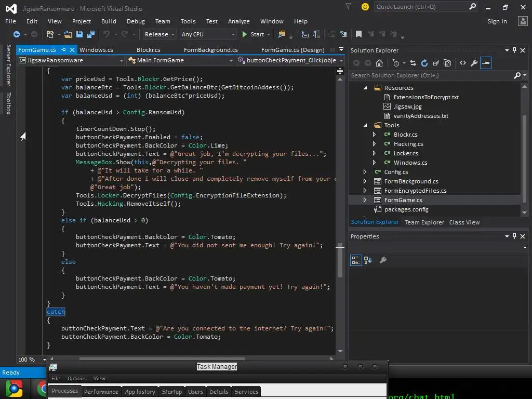Image resolution: width=532 pixels, height=399 pixels.
Task: Toggle auto-hide pin on Properties panel
Action: click(x=515, y=236)
